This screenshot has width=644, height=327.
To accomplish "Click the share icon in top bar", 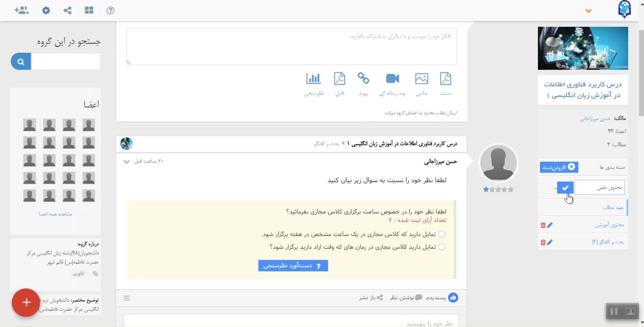I will point(68,10).
